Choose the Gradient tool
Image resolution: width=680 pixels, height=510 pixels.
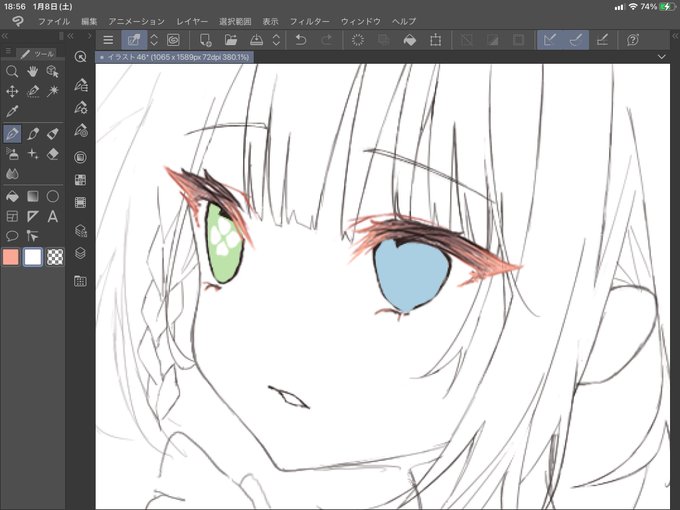pyautogui.click(x=33, y=197)
